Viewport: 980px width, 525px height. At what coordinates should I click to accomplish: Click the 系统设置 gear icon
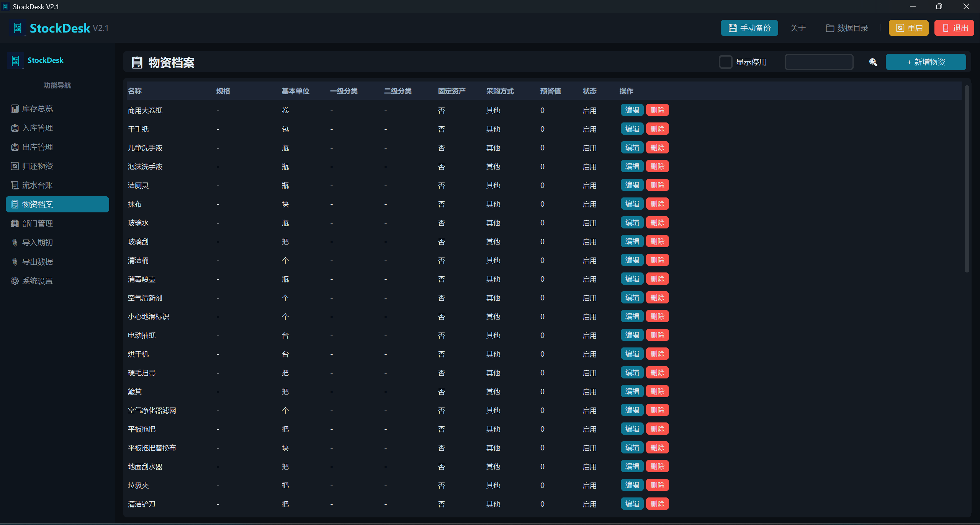tap(15, 281)
